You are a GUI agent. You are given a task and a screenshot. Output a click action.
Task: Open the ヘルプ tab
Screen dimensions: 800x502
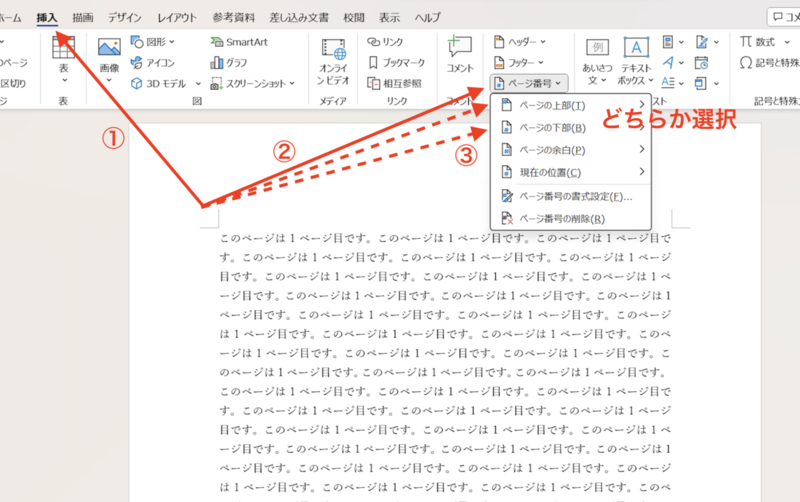coord(428,17)
